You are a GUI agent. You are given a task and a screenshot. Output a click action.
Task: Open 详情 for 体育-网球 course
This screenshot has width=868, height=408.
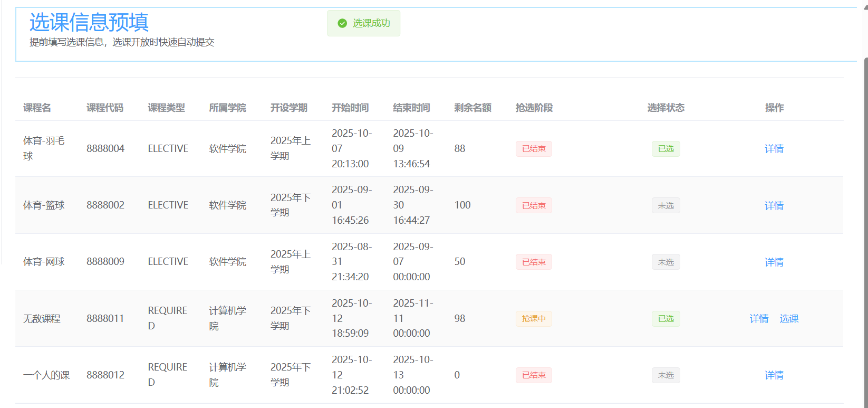click(x=774, y=262)
